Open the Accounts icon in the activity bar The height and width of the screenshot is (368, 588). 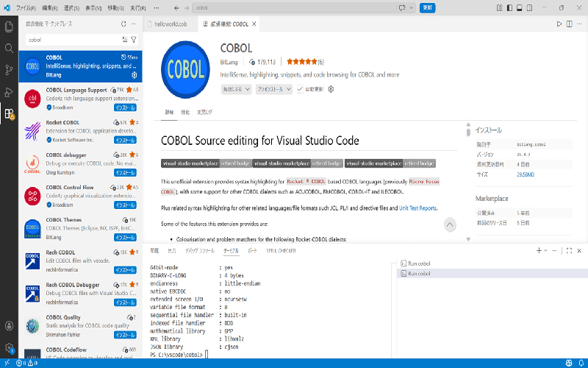(x=9, y=325)
